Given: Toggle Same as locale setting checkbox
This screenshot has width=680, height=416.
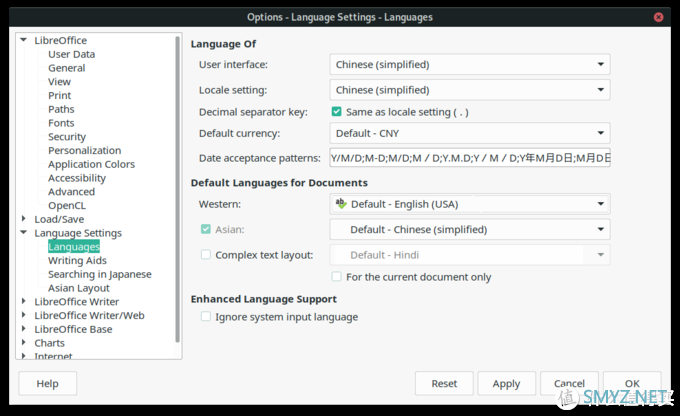Looking at the screenshot, I should 337,112.
